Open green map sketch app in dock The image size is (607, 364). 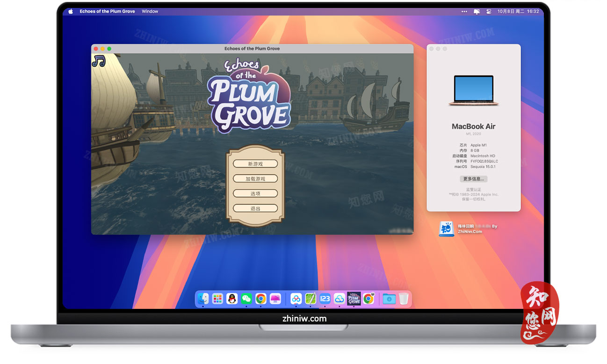pos(311,299)
